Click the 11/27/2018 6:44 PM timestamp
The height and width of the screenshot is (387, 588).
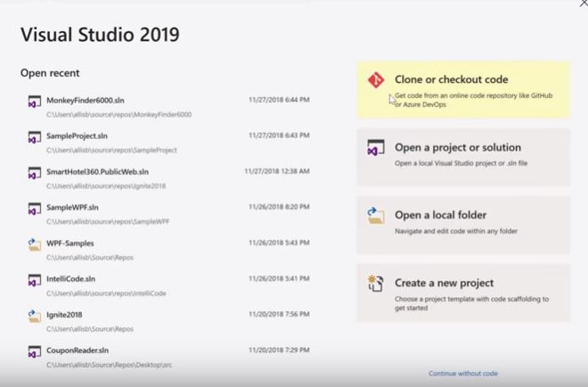click(279, 100)
